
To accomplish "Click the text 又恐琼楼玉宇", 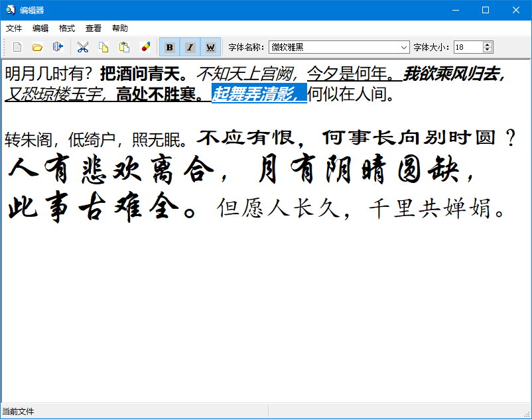I will click(57, 94).
